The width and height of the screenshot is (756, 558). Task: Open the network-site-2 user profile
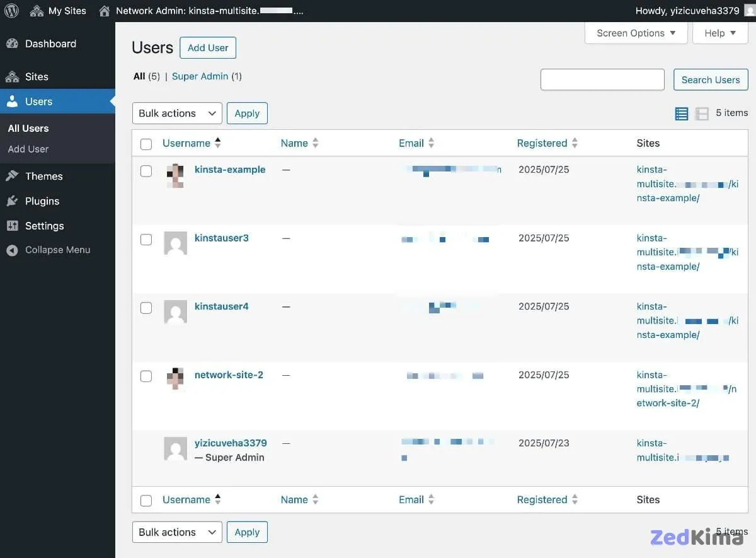coord(229,375)
